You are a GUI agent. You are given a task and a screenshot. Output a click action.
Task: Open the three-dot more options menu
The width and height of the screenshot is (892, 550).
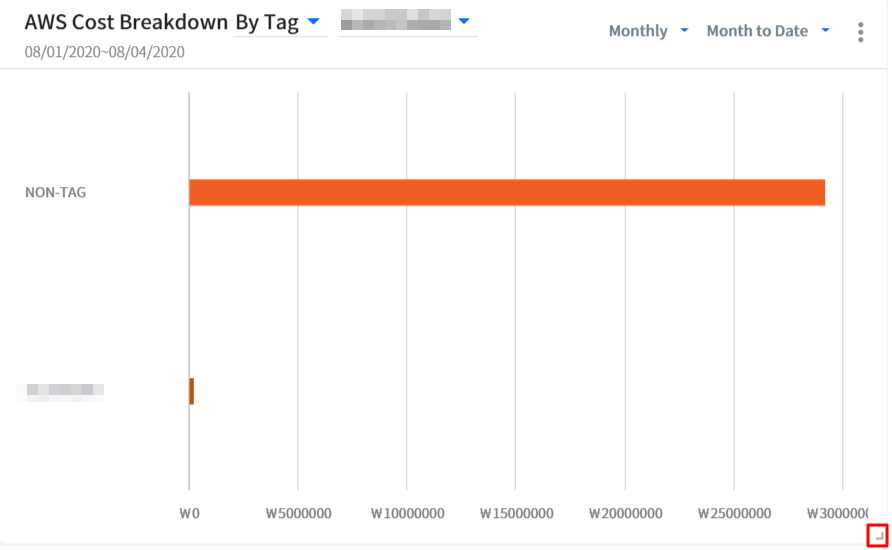click(860, 32)
